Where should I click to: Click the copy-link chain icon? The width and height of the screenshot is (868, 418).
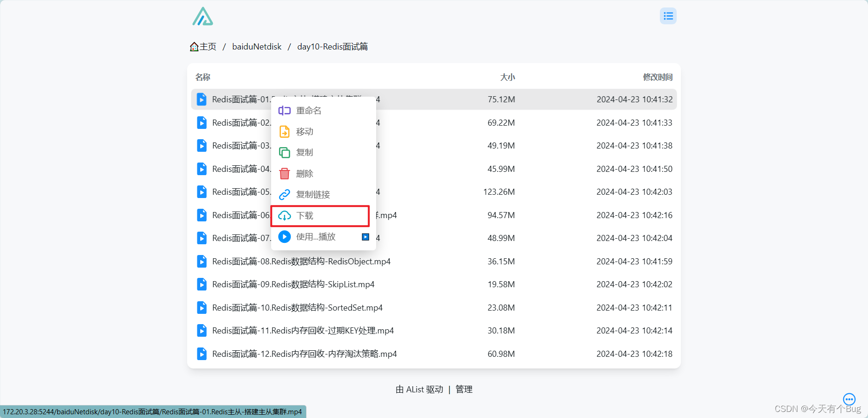pyautogui.click(x=284, y=195)
